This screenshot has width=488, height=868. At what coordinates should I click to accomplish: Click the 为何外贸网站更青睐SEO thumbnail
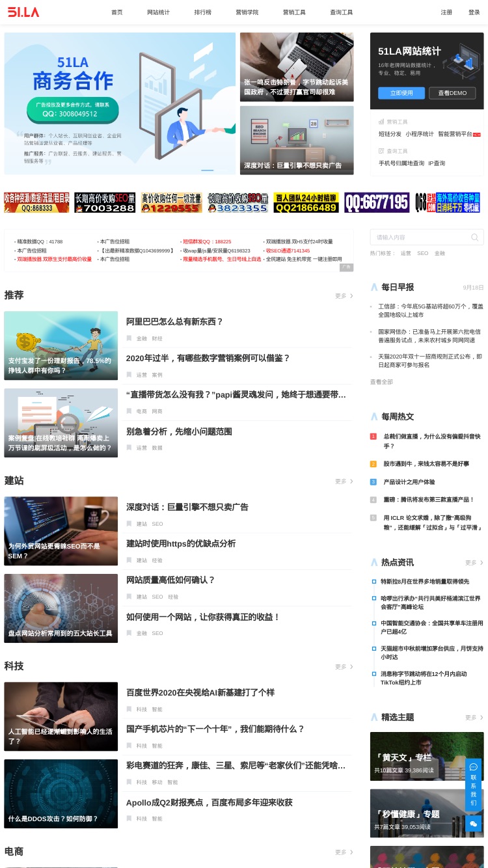tap(61, 531)
